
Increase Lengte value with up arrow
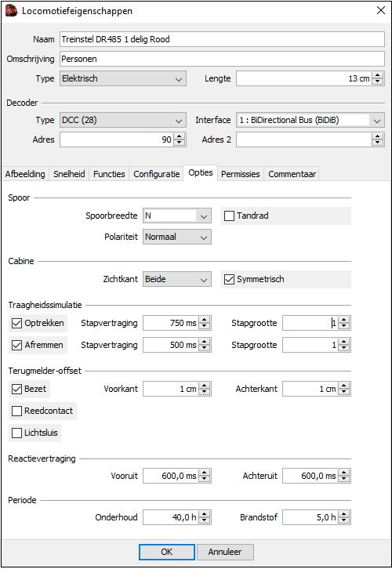coord(377,75)
